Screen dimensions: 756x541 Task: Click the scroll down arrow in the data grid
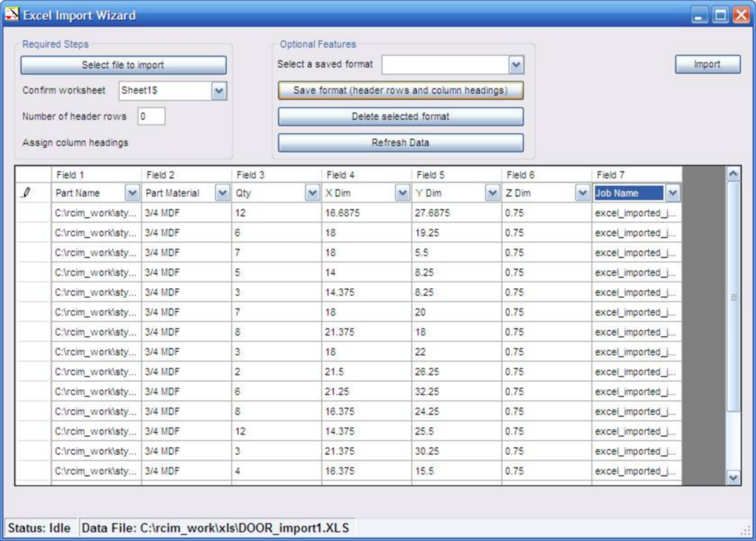click(733, 478)
